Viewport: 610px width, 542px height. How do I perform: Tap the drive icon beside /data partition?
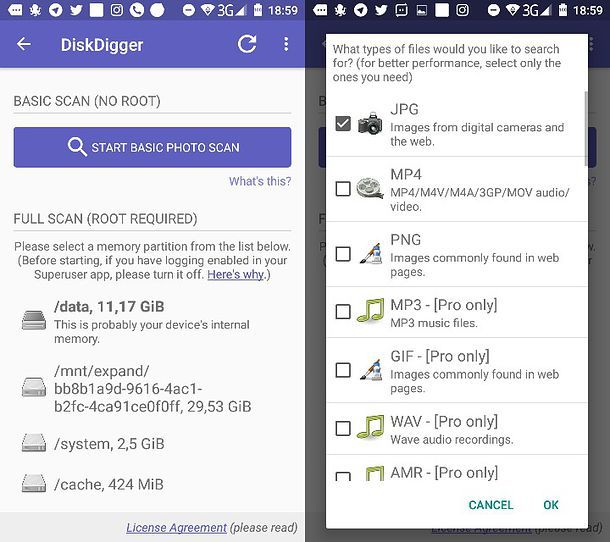tap(34, 320)
